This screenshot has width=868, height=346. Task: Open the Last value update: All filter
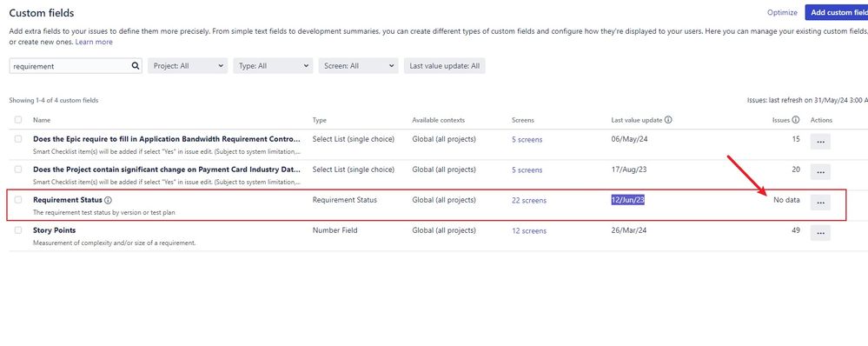(445, 66)
